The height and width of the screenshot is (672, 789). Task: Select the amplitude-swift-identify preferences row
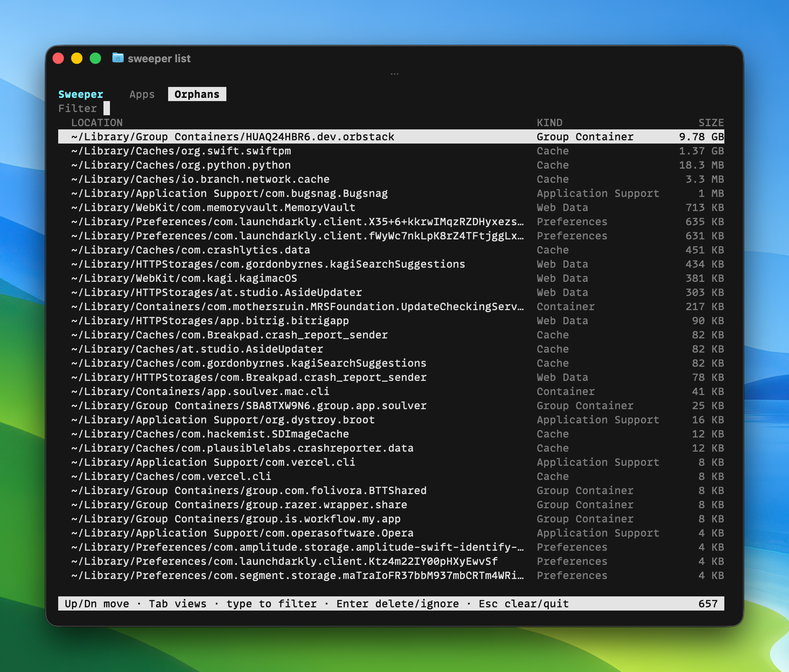coord(391,547)
